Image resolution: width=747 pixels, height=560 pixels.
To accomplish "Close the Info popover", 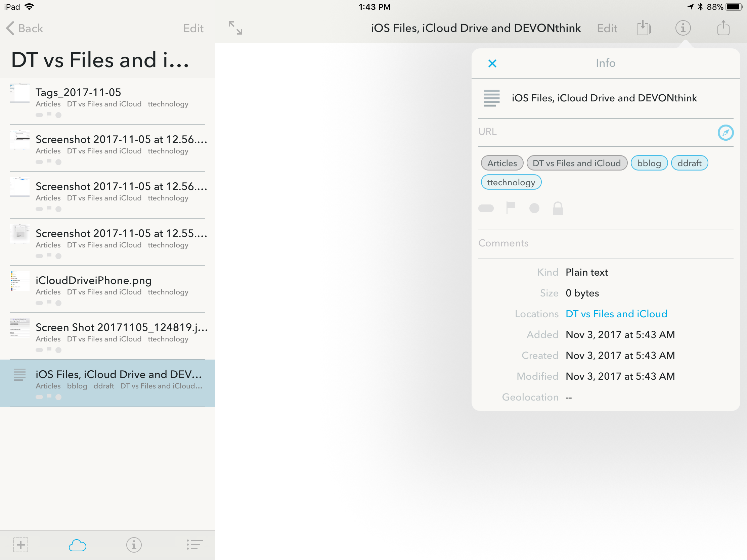I will (492, 63).
